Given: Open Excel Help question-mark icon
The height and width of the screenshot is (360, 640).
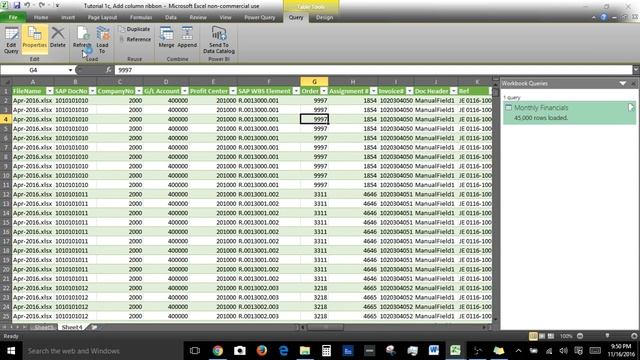Looking at the screenshot, I should click(603, 17).
